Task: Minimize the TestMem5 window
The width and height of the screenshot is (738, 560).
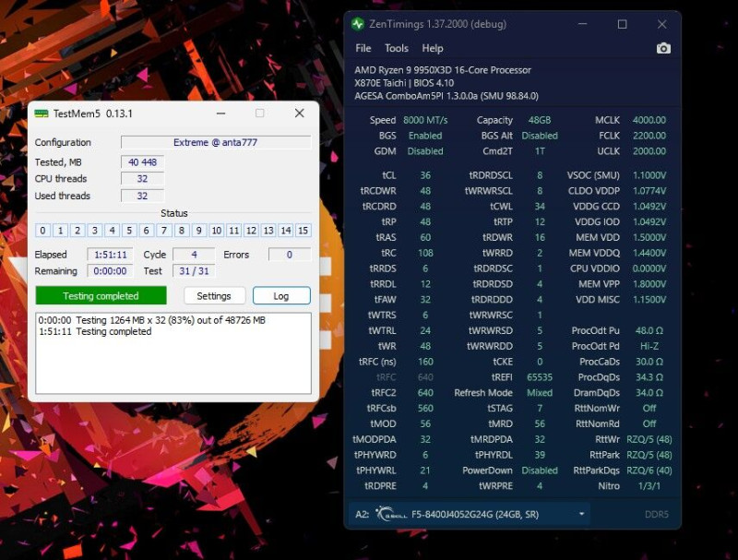Action: pos(220,113)
